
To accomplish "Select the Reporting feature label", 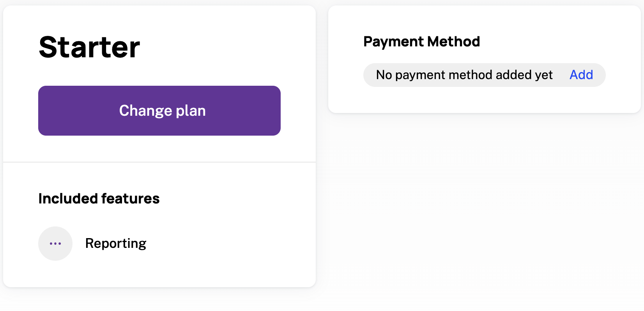I will point(116,243).
